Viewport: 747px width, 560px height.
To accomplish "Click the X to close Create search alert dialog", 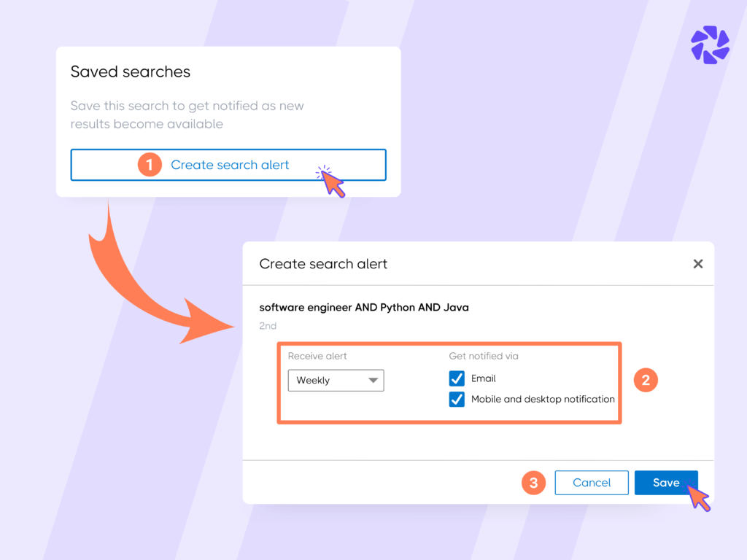I will click(x=698, y=264).
